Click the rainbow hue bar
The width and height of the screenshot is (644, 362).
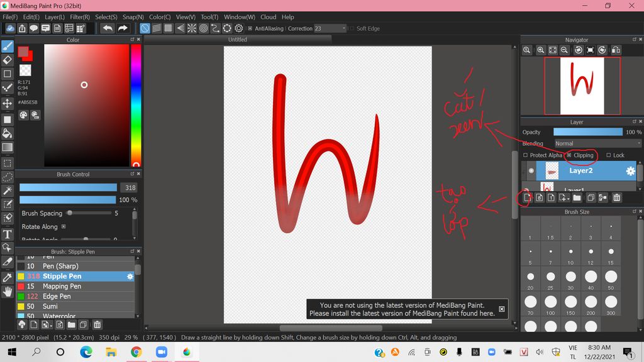136,105
